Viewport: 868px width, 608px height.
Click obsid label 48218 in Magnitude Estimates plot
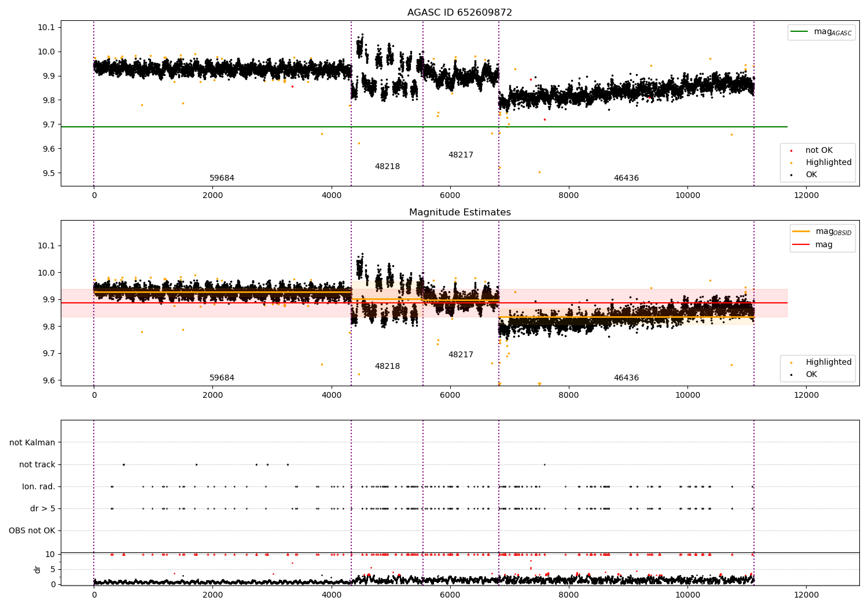tap(387, 366)
